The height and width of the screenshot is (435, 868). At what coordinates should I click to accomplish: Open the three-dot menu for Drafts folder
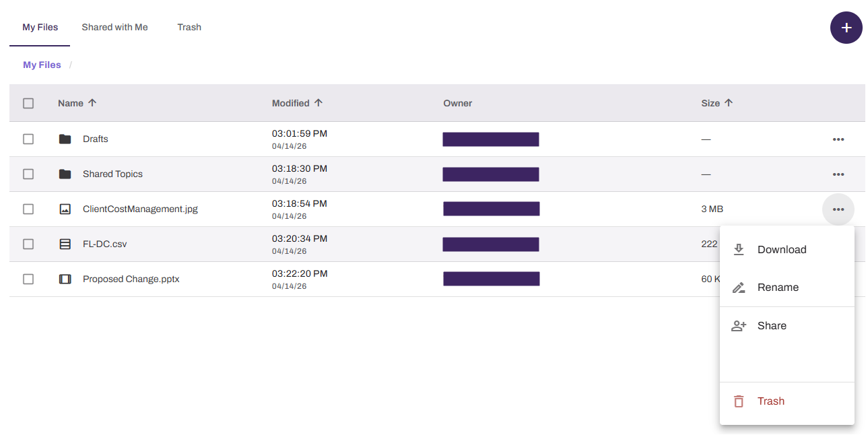(x=838, y=139)
